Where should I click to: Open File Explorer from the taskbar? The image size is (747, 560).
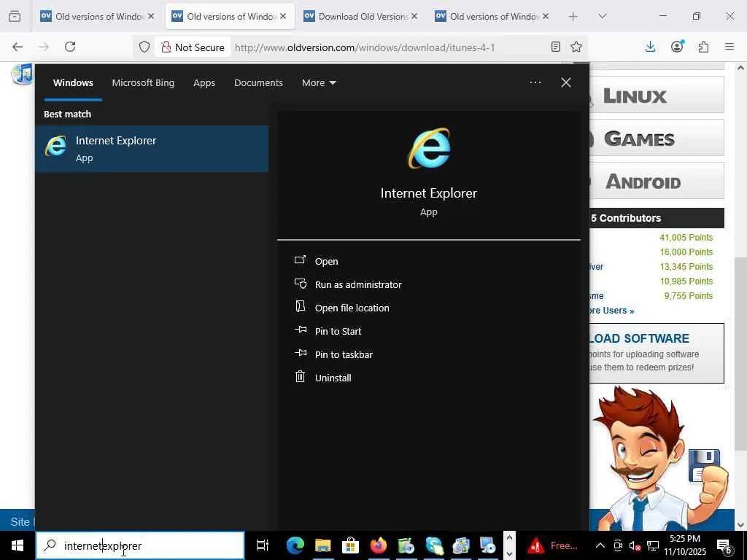point(322,545)
